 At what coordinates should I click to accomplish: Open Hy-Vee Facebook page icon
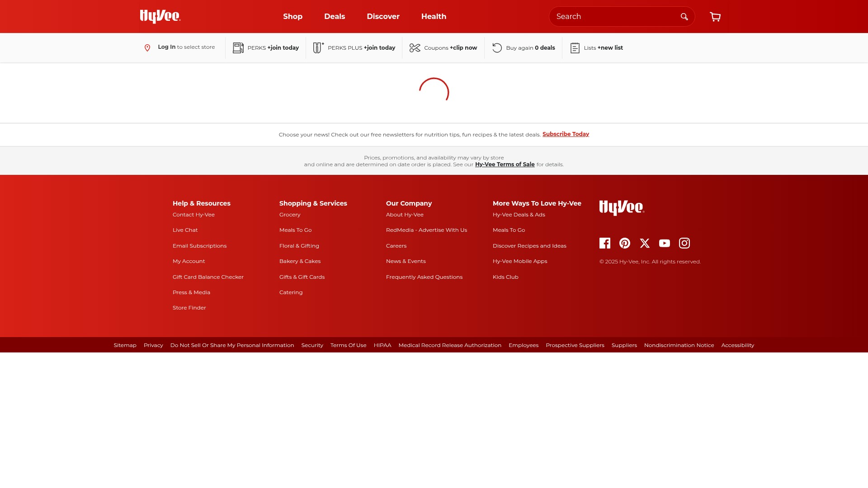pyautogui.click(x=605, y=243)
